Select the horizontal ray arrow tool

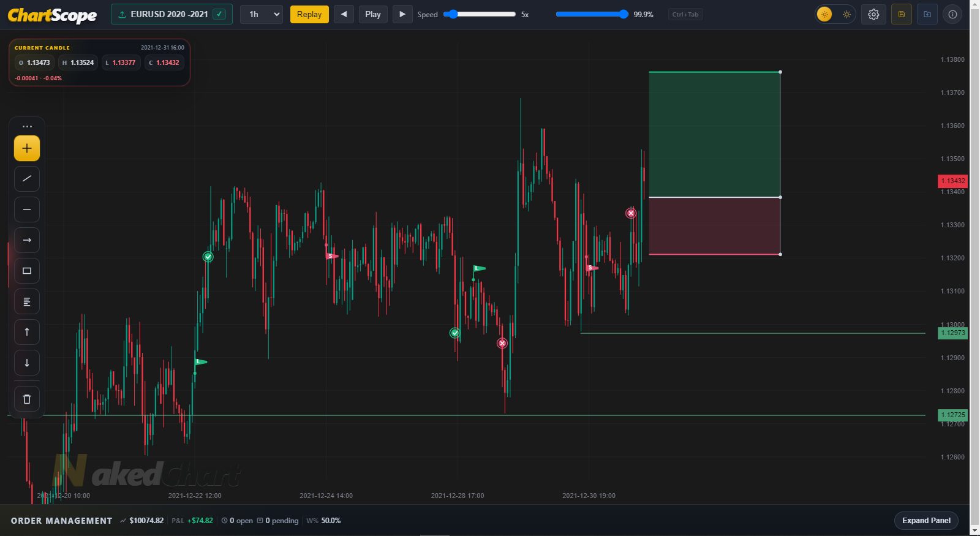coord(27,240)
